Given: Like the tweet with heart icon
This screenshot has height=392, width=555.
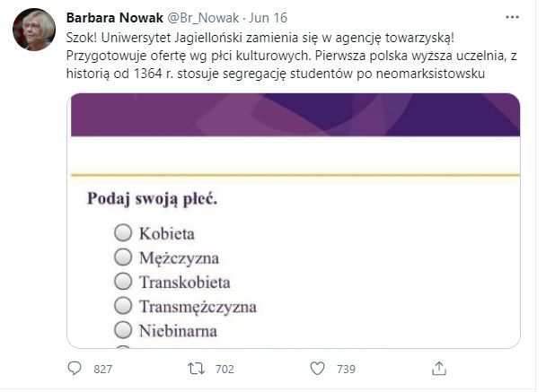Looking at the screenshot, I should 317,368.
